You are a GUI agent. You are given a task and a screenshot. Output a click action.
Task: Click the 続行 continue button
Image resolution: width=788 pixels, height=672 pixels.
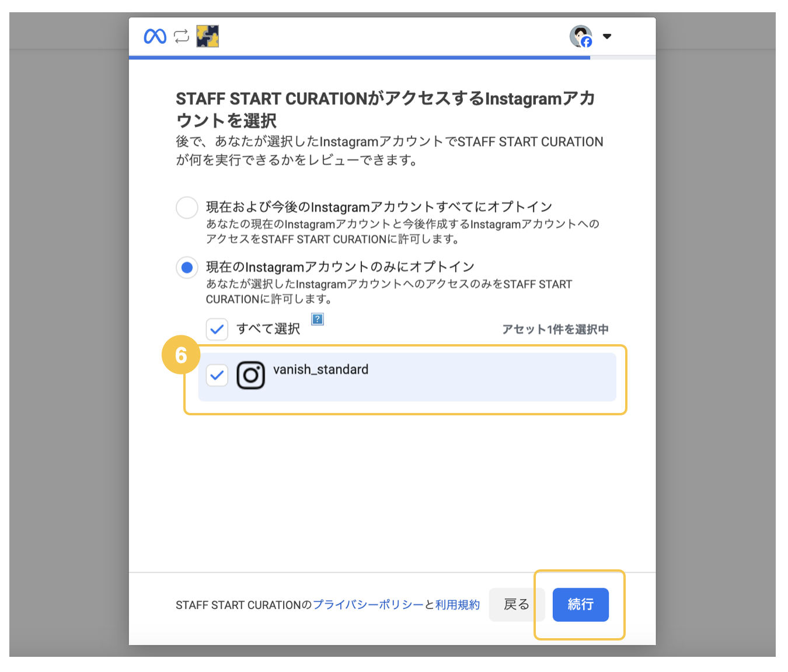tap(581, 605)
